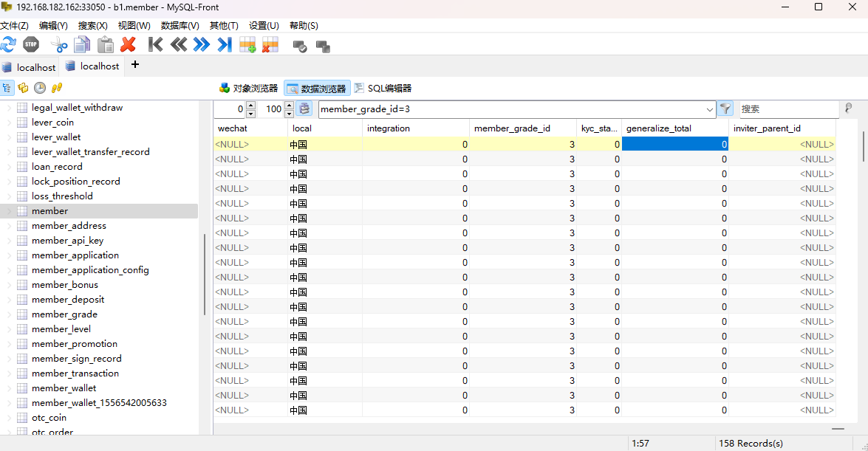The image size is (868, 451).
Task: Click the 搜索 search input field
Action: [787, 109]
